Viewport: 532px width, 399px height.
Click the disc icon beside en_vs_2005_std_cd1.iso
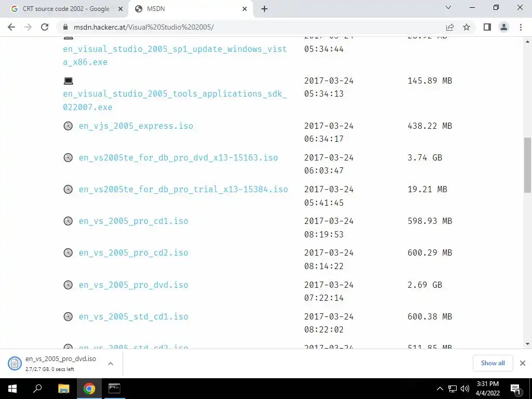pyautogui.click(x=68, y=316)
